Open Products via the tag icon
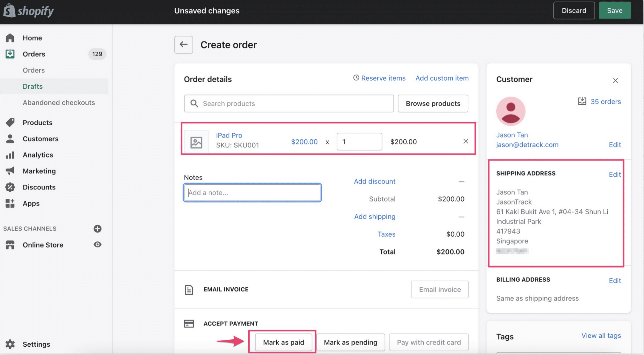 [10, 122]
